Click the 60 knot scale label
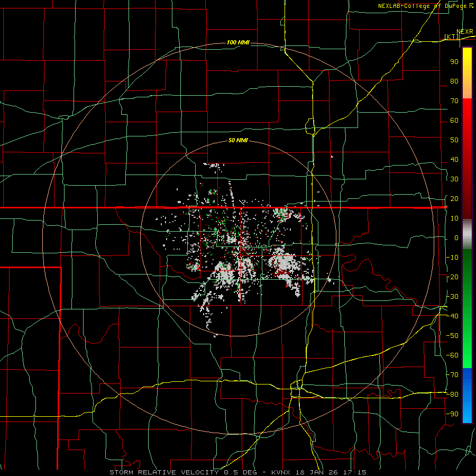The image size is (476, 476). click(x=454, y=120)
